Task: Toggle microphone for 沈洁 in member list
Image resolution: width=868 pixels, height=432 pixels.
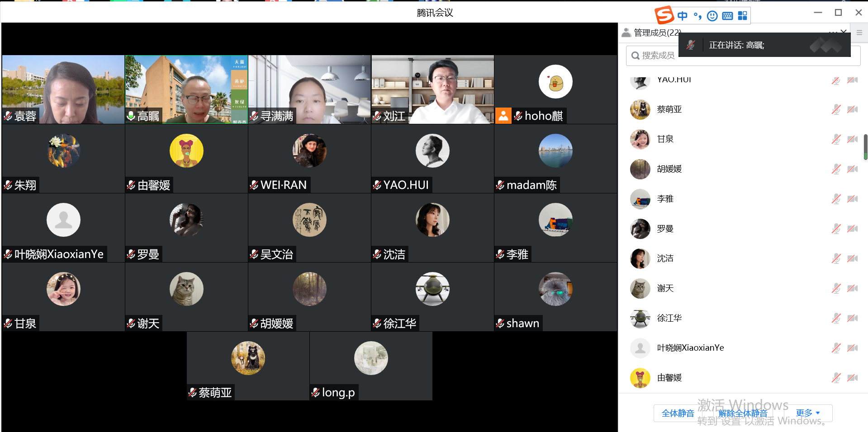Action: coord(836,258)
